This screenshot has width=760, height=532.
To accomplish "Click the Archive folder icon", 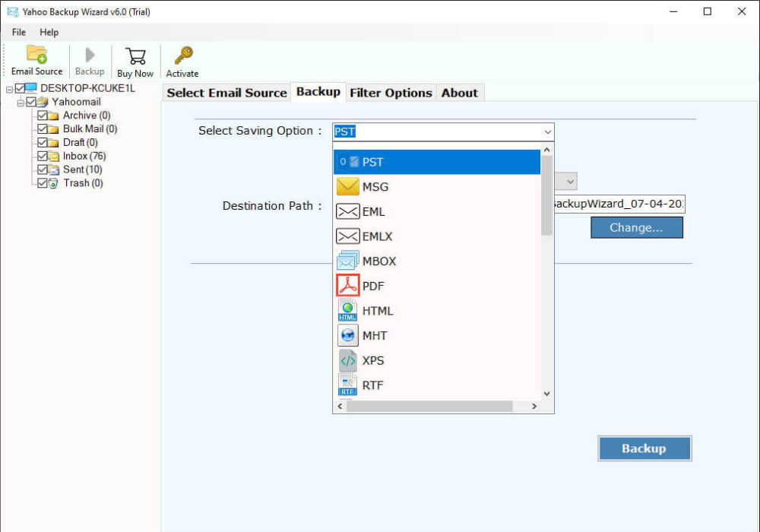I will click(54, 116).
